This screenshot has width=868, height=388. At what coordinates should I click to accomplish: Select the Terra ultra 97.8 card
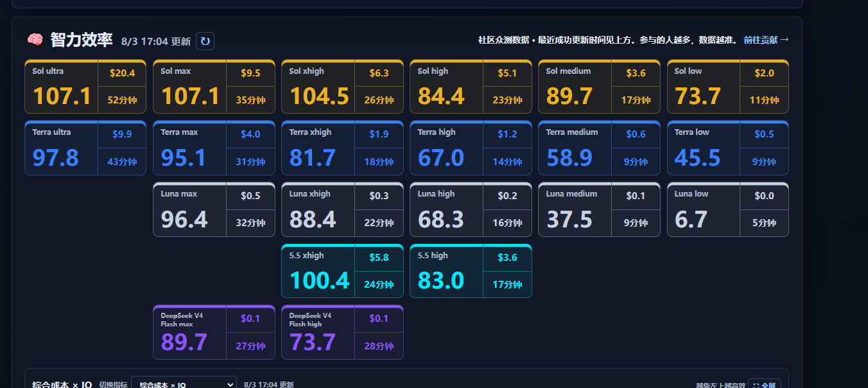[x=85, y=148]
